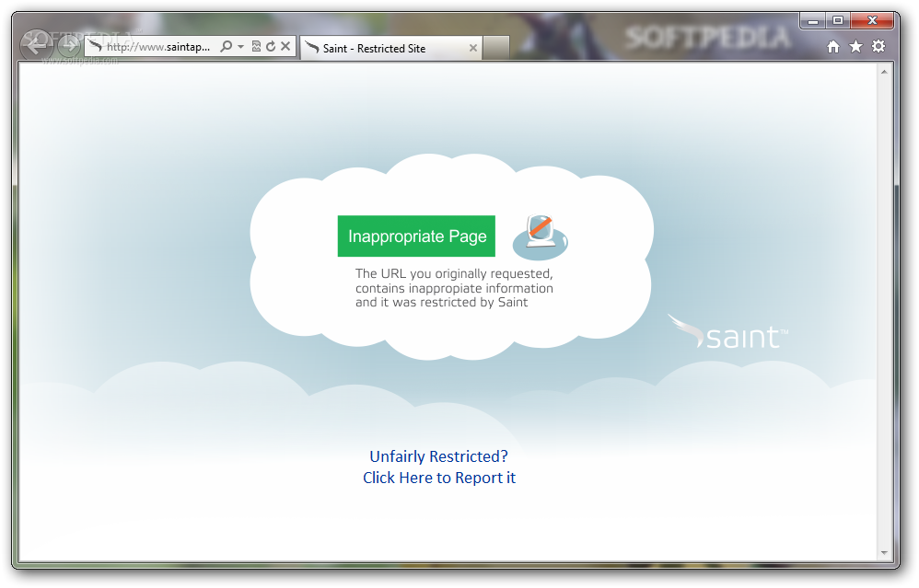Click the Click Here to Report it link
This screenshot has width=919, height=588.
pos(439,478)
